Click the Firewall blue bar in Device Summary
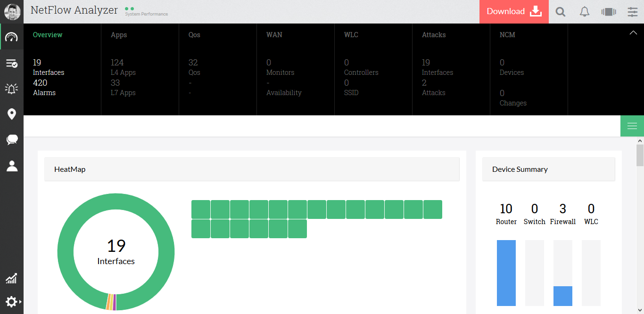Viewport: 644px width, 314px height. click(563, 296)
